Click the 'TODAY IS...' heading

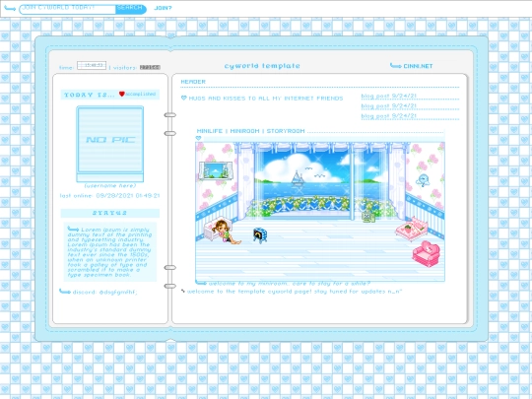click(90, 95)
